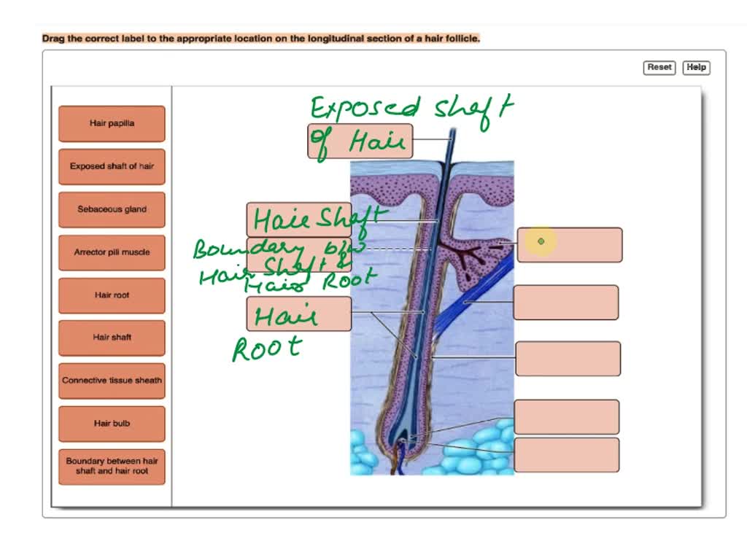The image size is (747, 560).
Task: Select the placed Exposed shaft of Hair box
Action: click(x=360, y=141)
